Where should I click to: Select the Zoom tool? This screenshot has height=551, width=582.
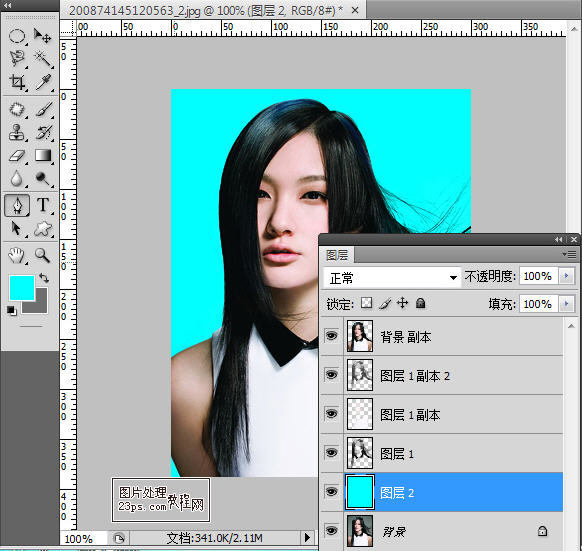click(42, 255)
